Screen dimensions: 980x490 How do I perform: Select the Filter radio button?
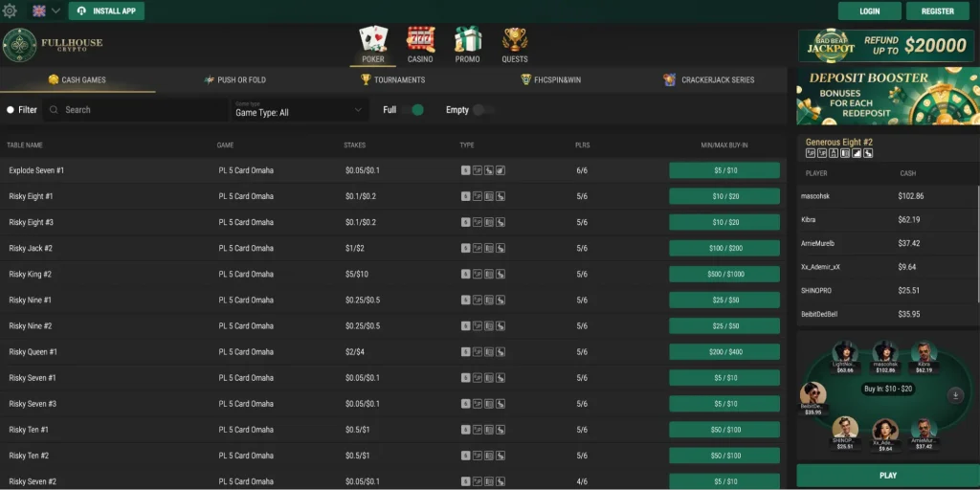pos(11,110)
